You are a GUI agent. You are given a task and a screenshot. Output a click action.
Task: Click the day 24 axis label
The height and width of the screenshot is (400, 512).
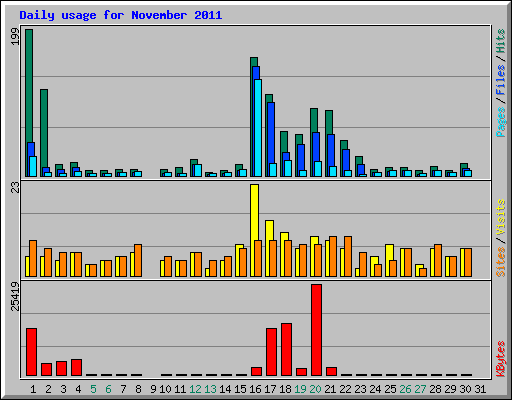click(x=375, y=389)
